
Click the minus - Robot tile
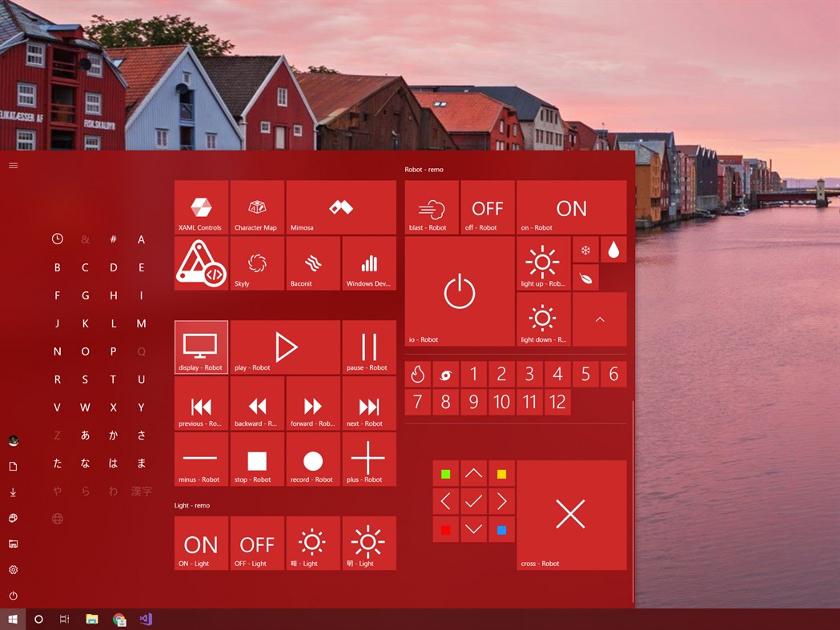(201, 459)
